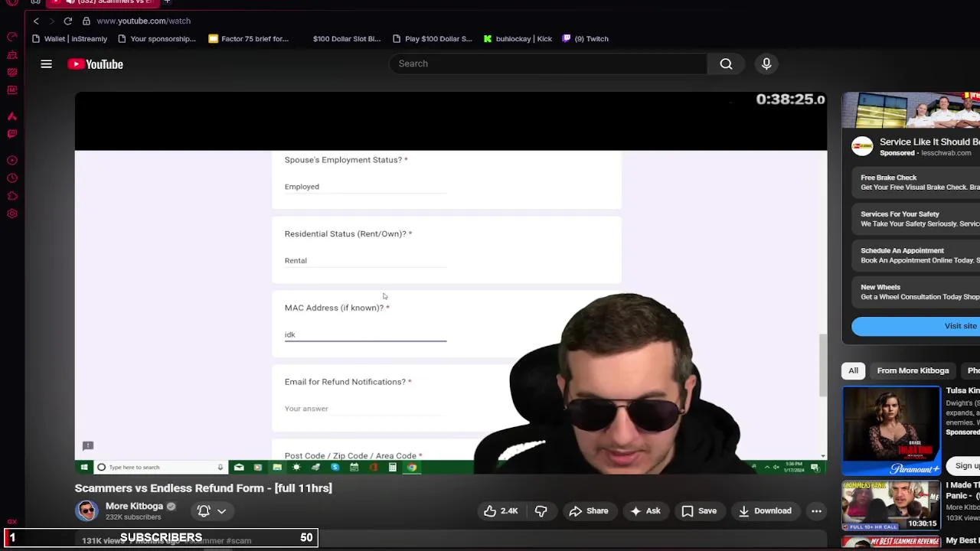Open the (9) Twitch bookmark
Screen dimensions: 980x551
[585, 39]
